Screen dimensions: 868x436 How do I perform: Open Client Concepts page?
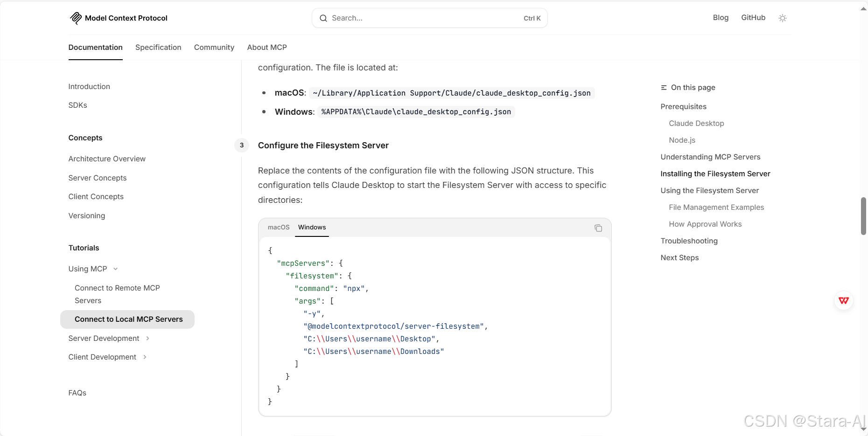[x=96, y=197]
